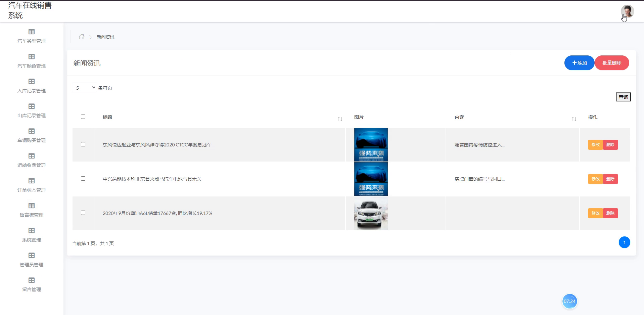Click the 操作 column header
The height and width of the screenshot is (315, 644).
coord(593,117)
